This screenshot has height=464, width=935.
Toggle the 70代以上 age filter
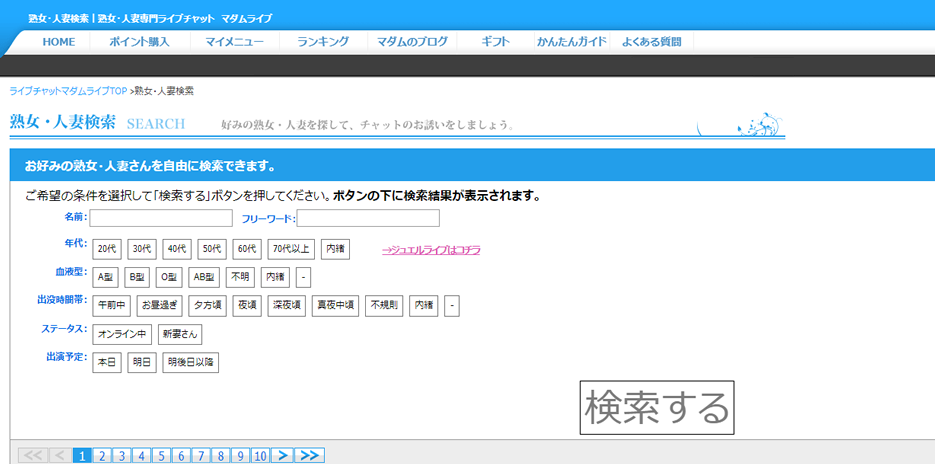point(291,249)
